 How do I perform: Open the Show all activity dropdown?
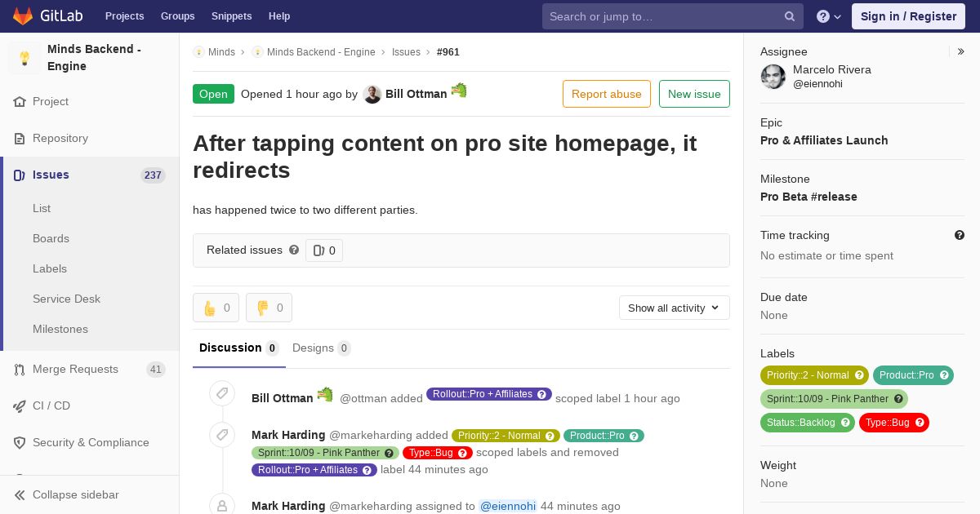674,308
